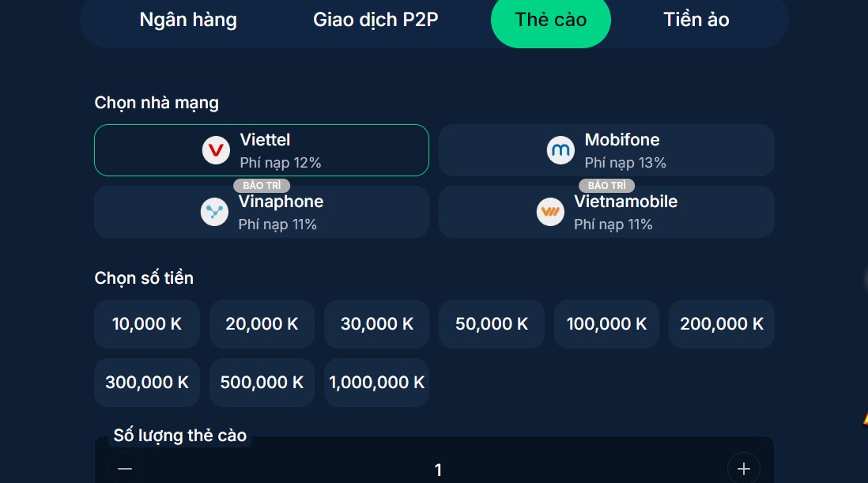Click the quantity field showing 1
868x483 pixels.
438,469
